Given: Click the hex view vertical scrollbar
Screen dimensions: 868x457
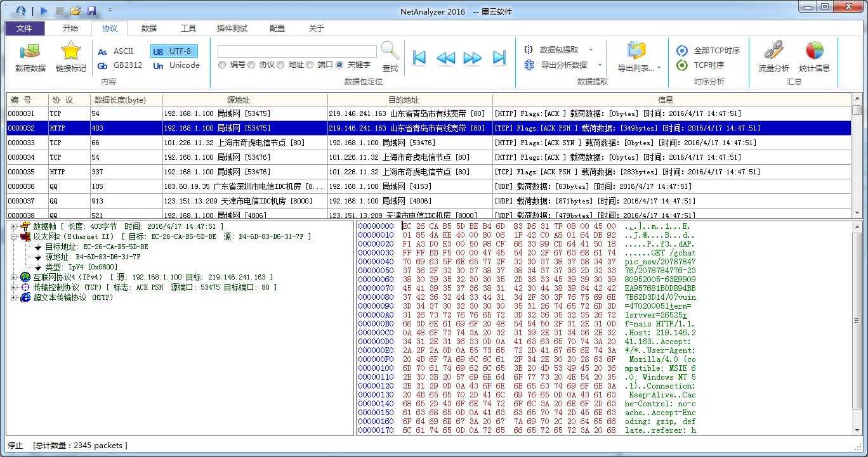Looking at the screenshot, I should [857, 328].
